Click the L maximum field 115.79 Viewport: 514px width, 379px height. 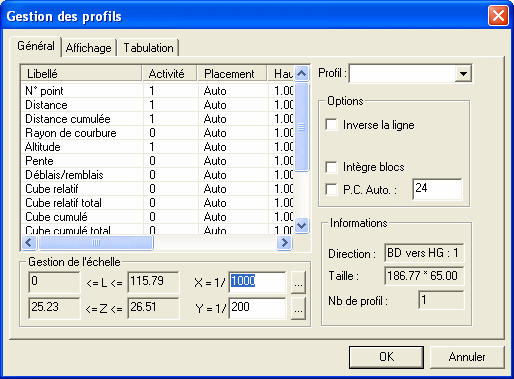[x=153, y=282]
